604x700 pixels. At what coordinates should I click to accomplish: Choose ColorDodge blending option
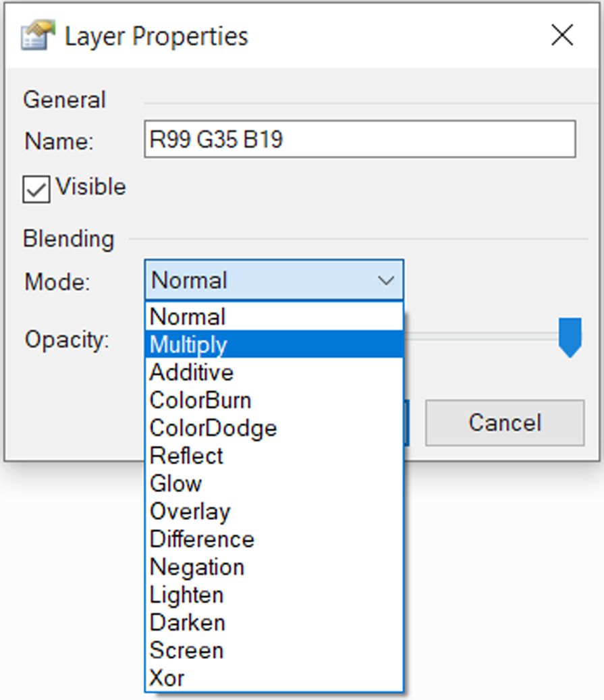click(x=274, y=428)
